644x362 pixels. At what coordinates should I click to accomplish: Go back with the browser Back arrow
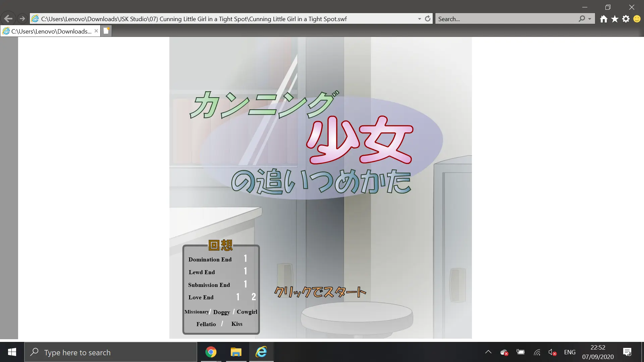pos(8,19)
